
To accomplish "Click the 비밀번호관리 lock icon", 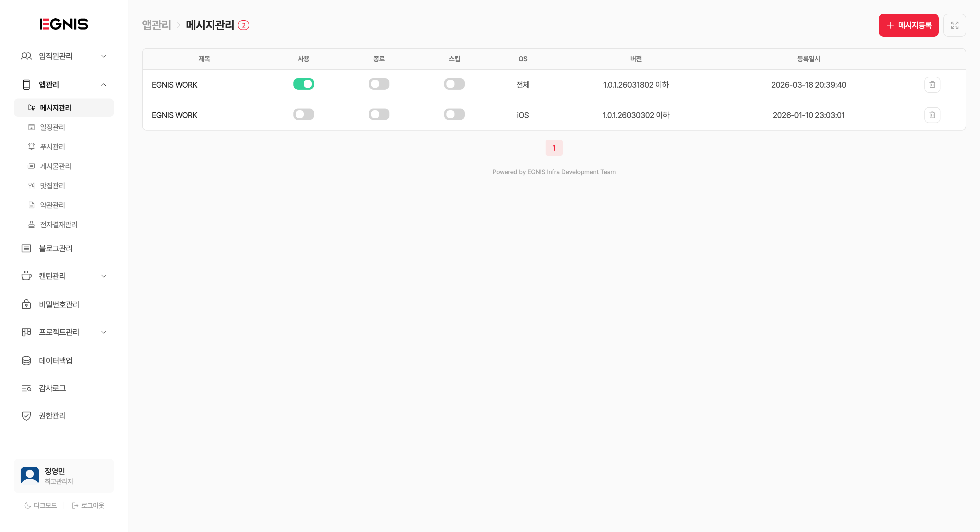I will [x=26, y=304].
